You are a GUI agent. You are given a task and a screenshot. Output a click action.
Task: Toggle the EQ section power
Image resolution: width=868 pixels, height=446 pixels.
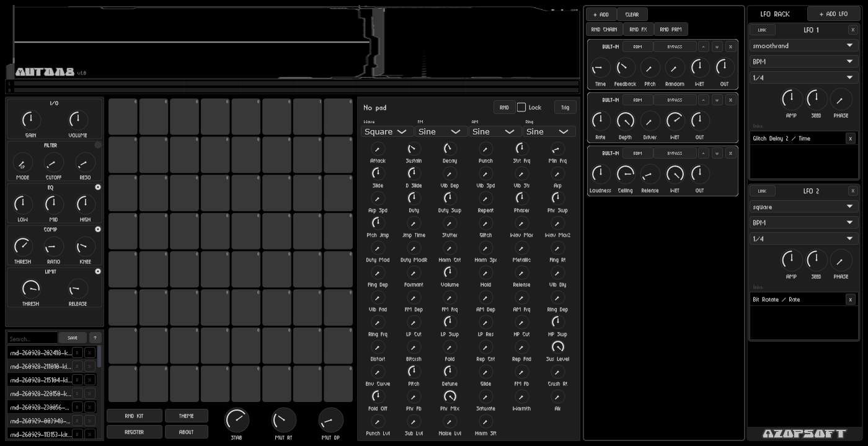click(98, 187)
